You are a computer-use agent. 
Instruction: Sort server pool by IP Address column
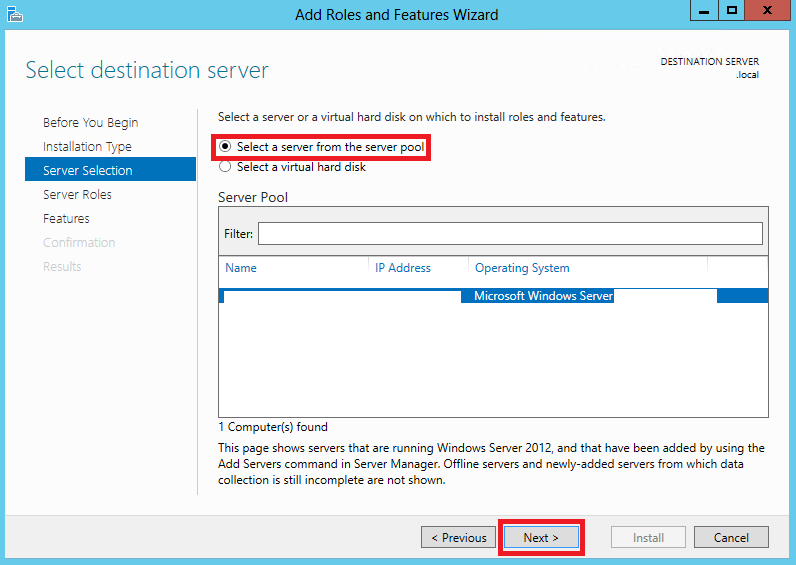coord(403,268)
